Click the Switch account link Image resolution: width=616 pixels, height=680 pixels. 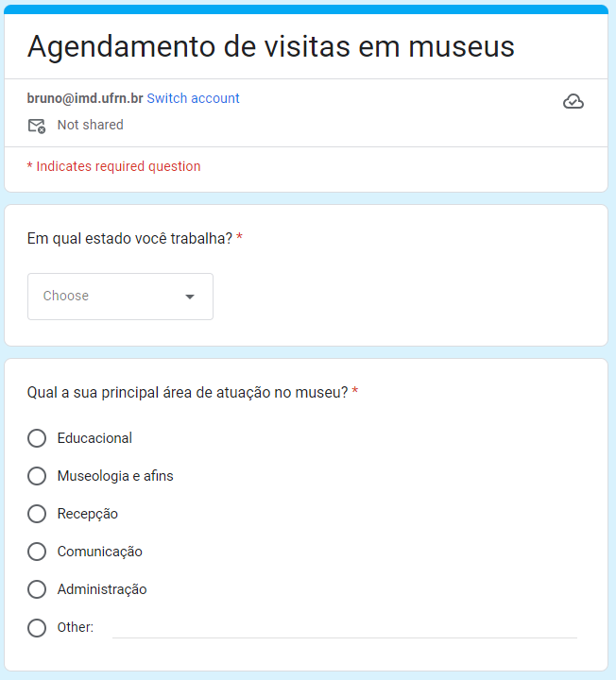(193, 98)
